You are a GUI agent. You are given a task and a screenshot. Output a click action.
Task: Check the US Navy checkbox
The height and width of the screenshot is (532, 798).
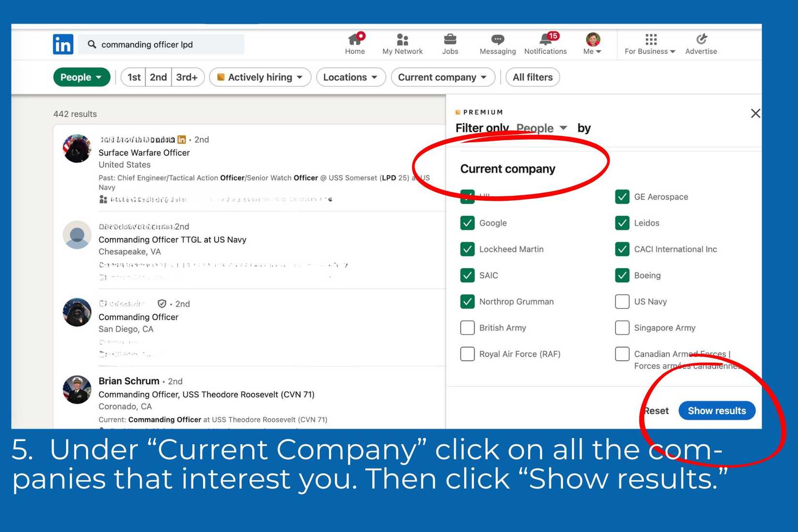point(622,301)
